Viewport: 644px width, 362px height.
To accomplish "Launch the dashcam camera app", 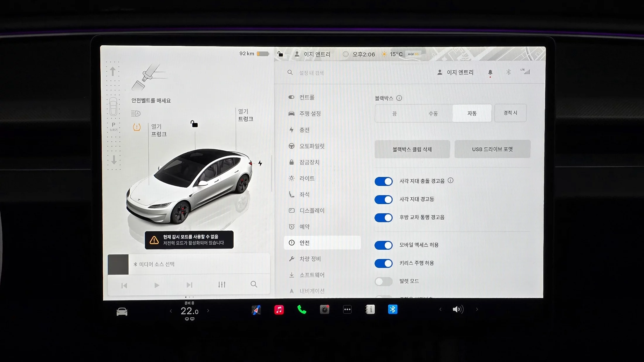I will pos(324,309).
